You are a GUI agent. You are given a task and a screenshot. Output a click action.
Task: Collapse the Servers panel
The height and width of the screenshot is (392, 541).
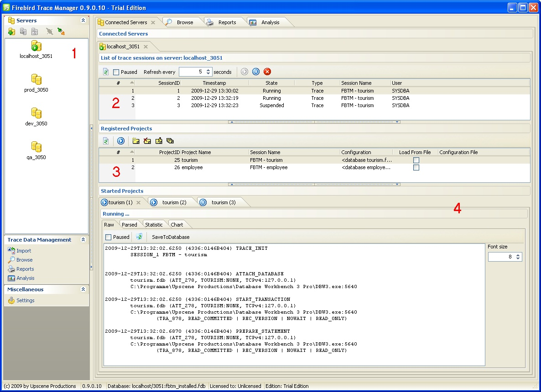click(x=83, y=21)
